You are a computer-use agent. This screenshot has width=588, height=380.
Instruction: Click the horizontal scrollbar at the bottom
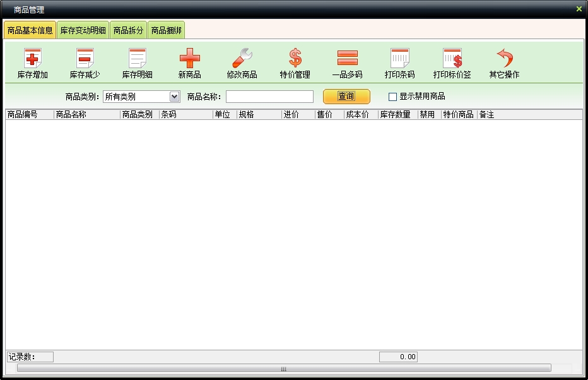coord(283,368)
